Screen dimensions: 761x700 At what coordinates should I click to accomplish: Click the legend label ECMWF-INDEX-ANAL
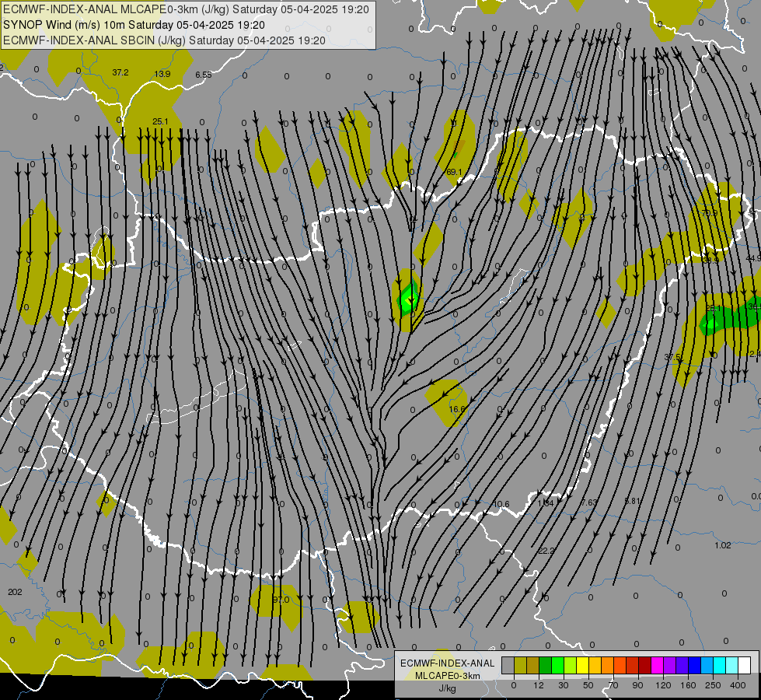tap(447, 663)
